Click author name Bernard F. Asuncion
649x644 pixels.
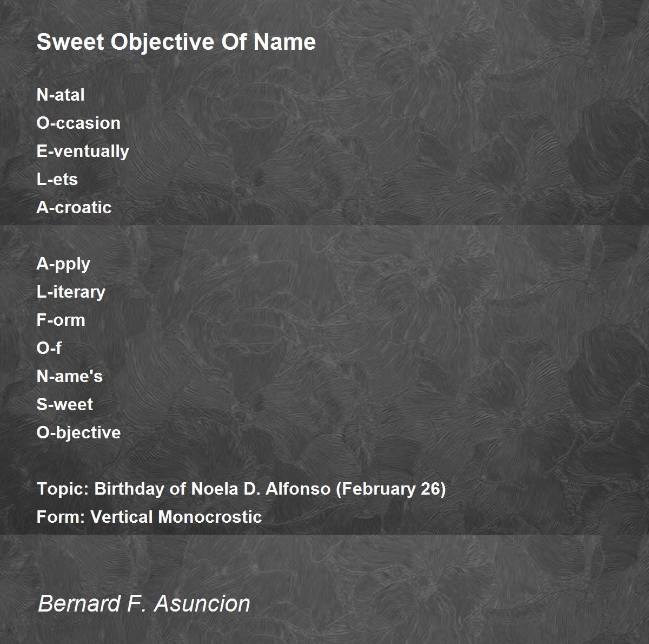coord(144,603)
